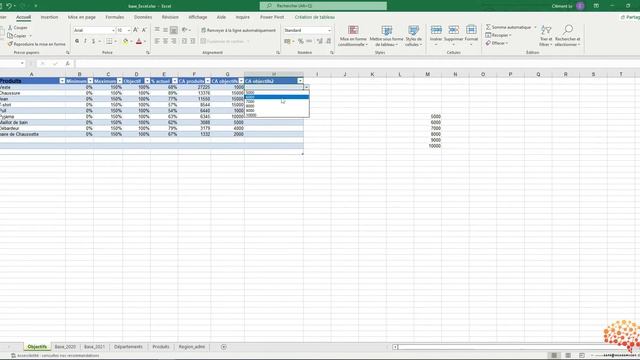Align text to top

point(157,30)
